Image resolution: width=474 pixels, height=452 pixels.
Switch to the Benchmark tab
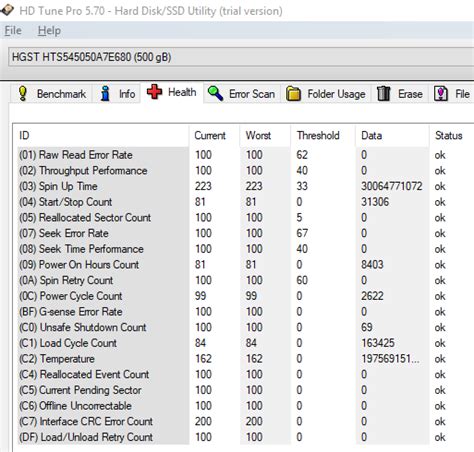[x=52, y=94]
